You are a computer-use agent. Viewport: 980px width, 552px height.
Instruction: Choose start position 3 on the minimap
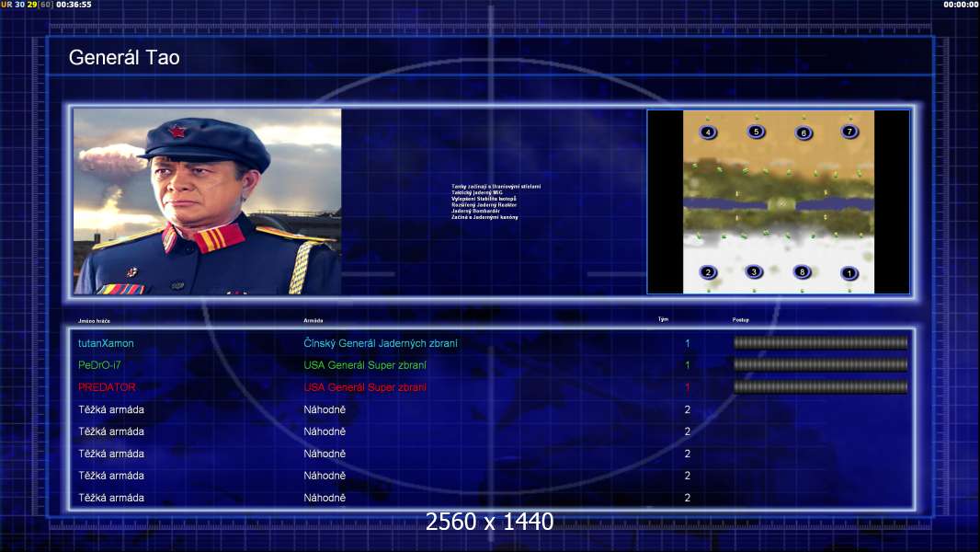(754, 271)
